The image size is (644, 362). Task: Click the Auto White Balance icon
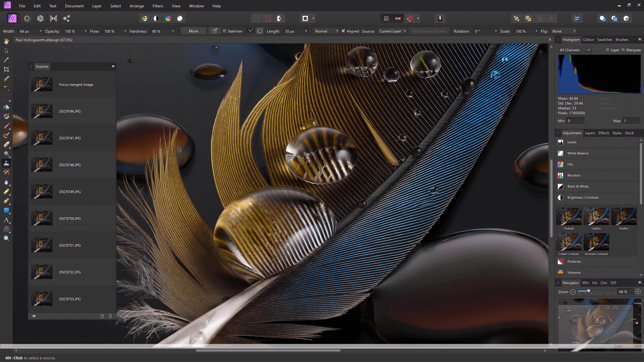tap(179, 18)
